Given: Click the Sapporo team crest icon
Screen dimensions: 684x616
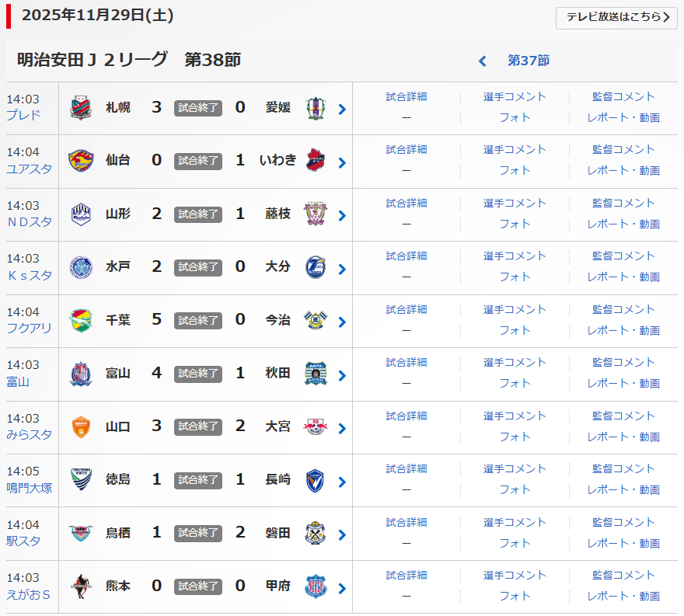Looking at the screenshot, I should click(x=81, y=107).
